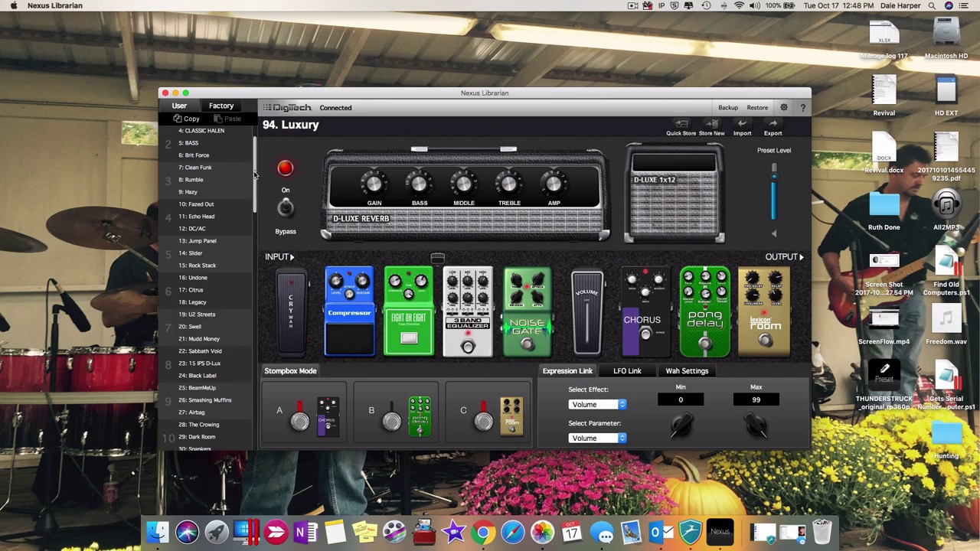The image size is (980, 551).
Task: Expand the INPUT arrow
Action: point(292,257)
